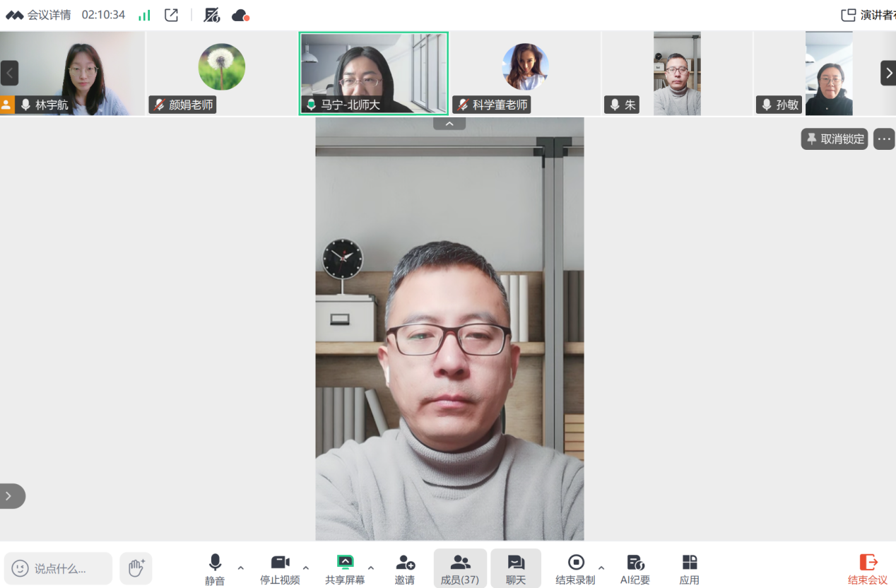The height and width of the screenshot is (588, 896).
Task: Click the cloud recording status icon
Action: pos(240,15)
